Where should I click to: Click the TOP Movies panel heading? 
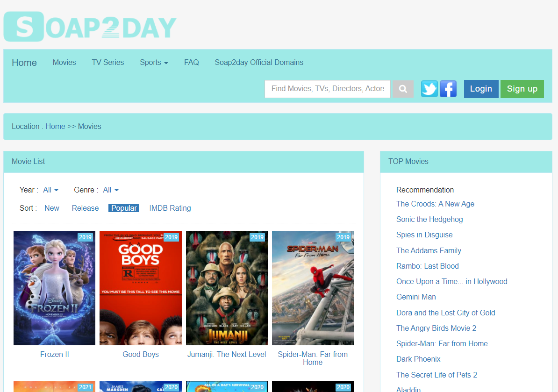coord(408,162)
